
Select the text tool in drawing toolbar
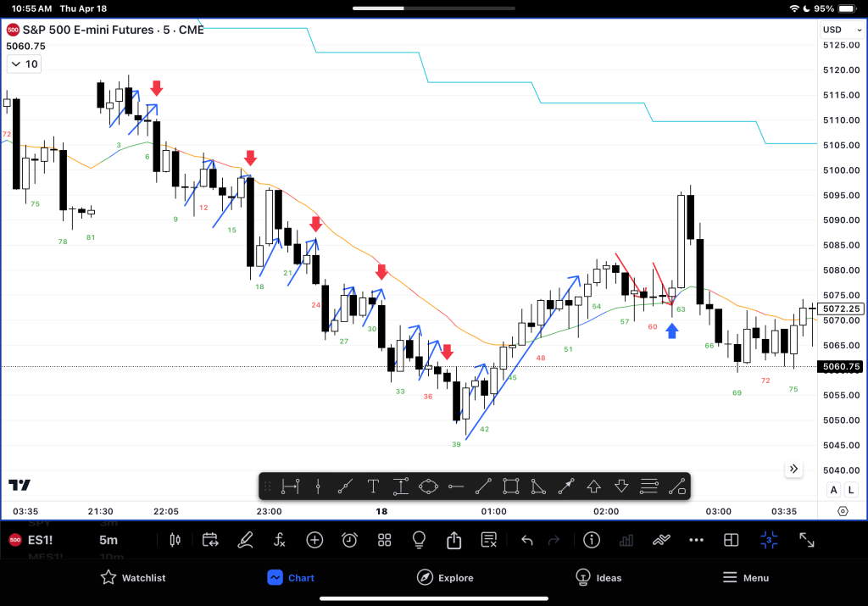pyautogui.click(x=373, y=486)
